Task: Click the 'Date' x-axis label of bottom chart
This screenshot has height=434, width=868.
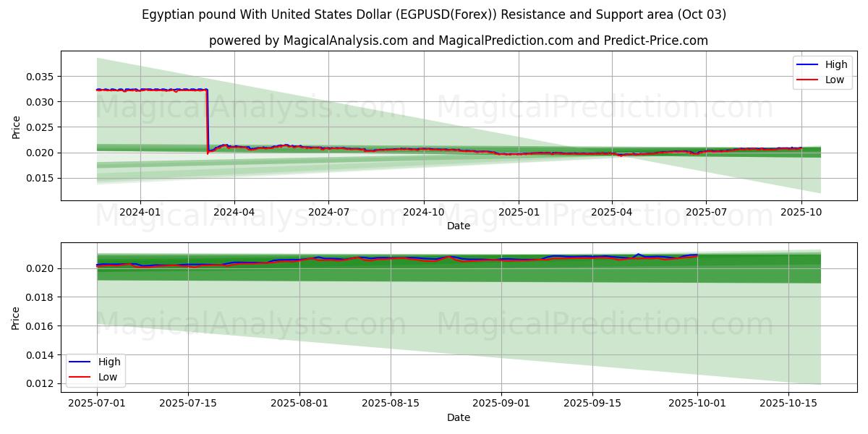Action: pos(459,417)
